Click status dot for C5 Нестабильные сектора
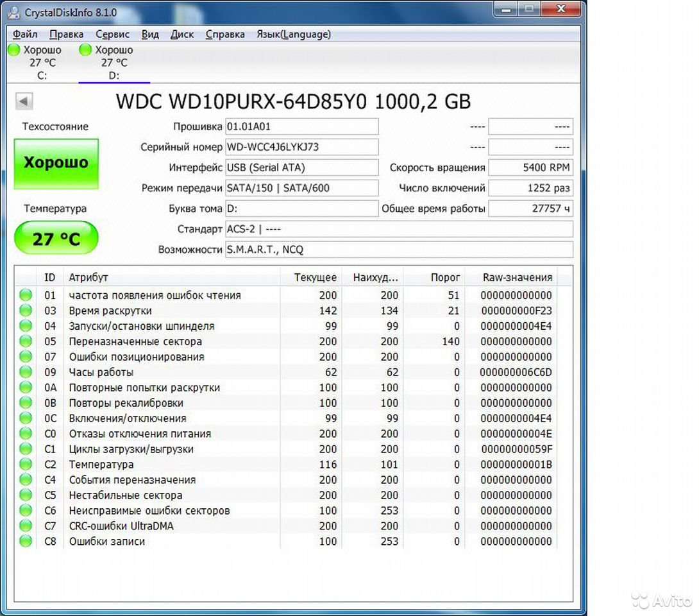 click(x=26, y=495)
